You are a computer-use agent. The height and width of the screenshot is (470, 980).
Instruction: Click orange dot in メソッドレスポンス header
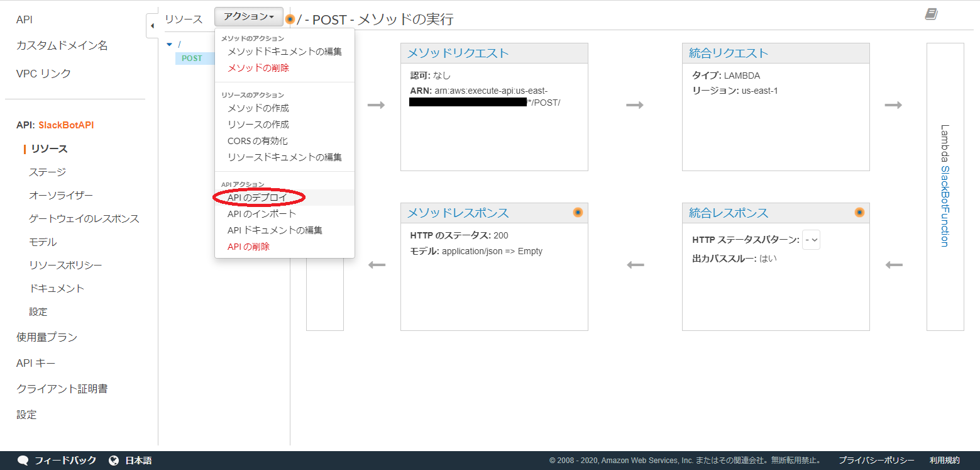coord(578,213)
